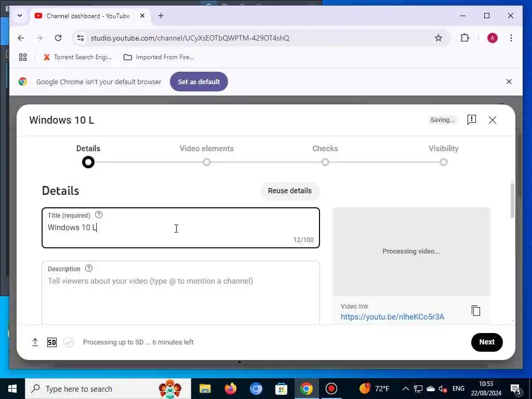Open the apps grid in bookmarks bar
Image resolution: width=532 pixels, height=399 pixels.
23,57
